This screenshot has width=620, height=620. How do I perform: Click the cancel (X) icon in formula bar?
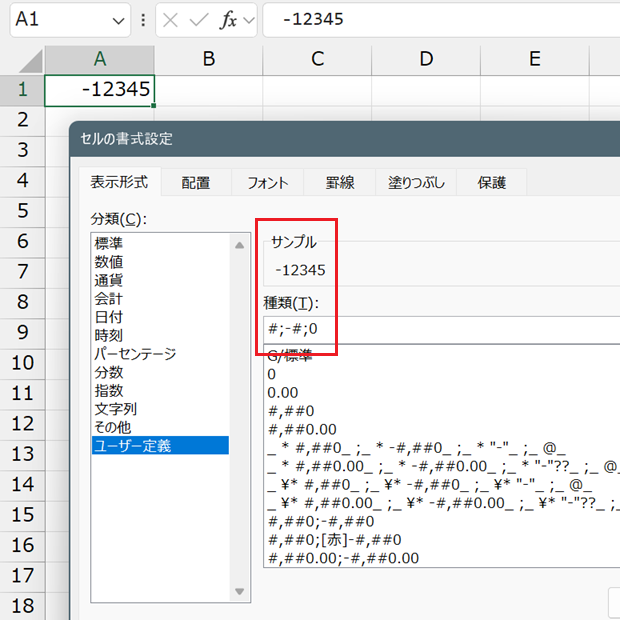(x=172, y=20)
